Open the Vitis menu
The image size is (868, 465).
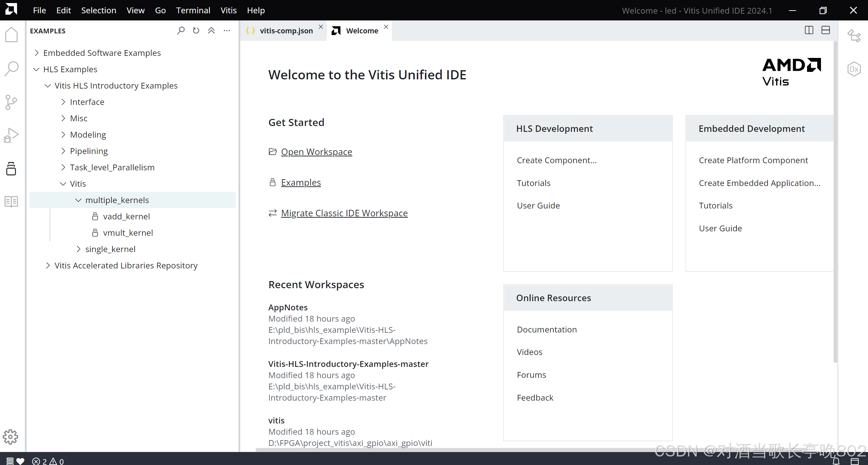coord(228,10)
